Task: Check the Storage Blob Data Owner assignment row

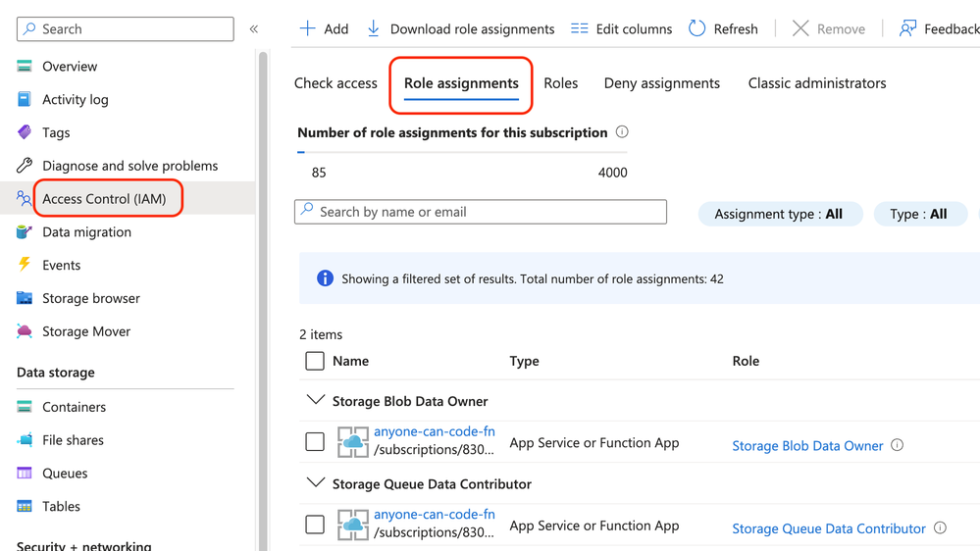Action: click(x=315, y=442)
